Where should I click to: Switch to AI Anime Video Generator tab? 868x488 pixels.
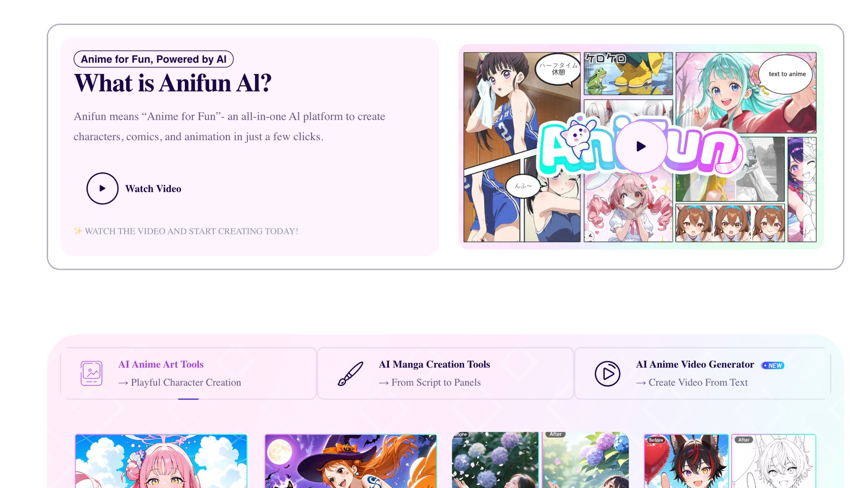click(x=703, y=373)
